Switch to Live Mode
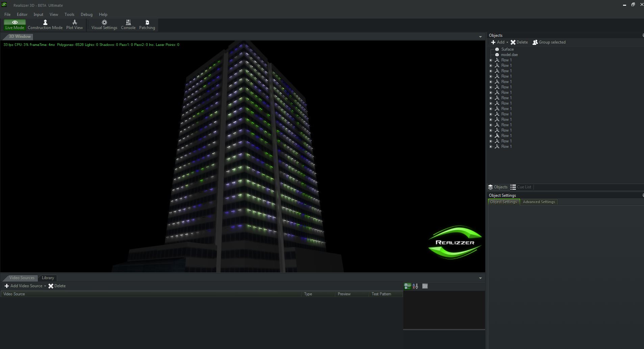The height and width of the screenshot is (349, 644). pos(15,25)
